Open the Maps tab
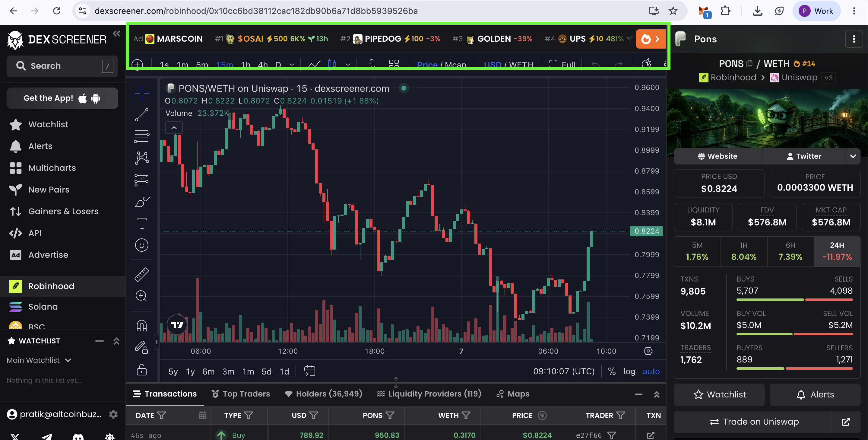 (513, 394)
